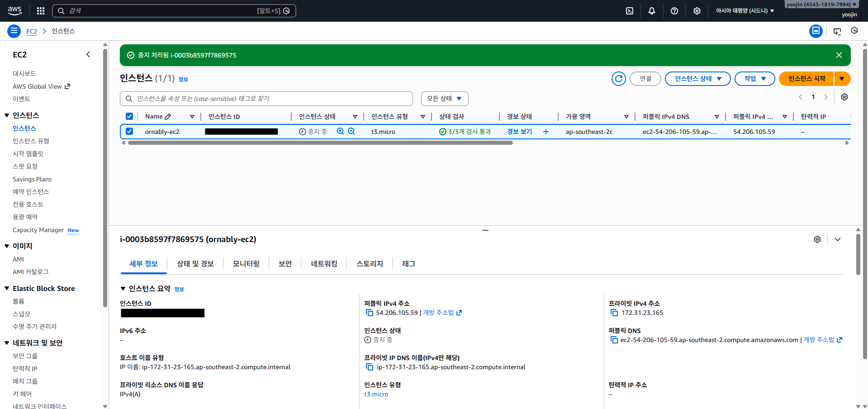Click the 인스턴스 시작 launch button
Image resolution: width=868 pixels, height=409 pixels.
(x=806, y=79)
